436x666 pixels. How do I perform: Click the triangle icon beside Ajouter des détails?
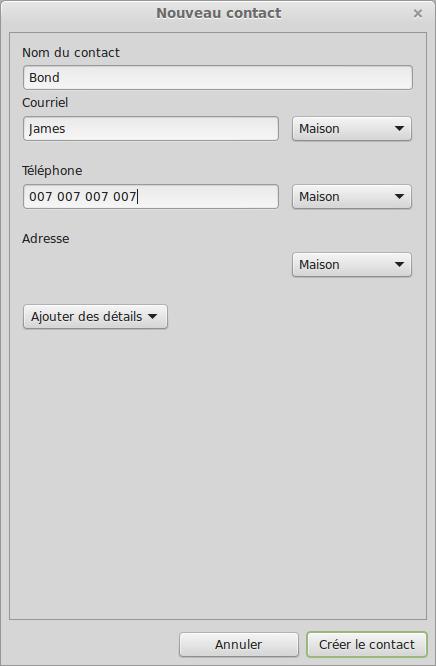pos(152,316)
